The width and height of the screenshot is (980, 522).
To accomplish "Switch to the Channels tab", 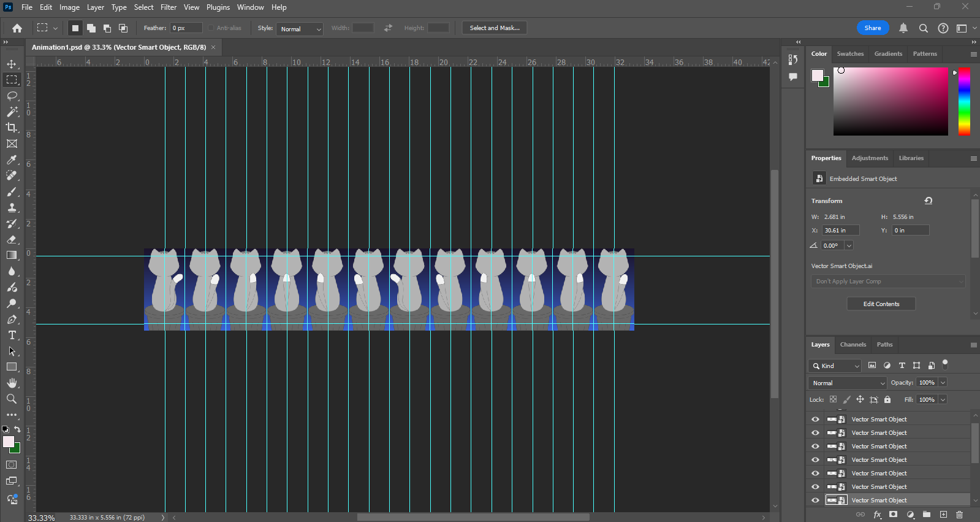I will (x=853, y=345).
